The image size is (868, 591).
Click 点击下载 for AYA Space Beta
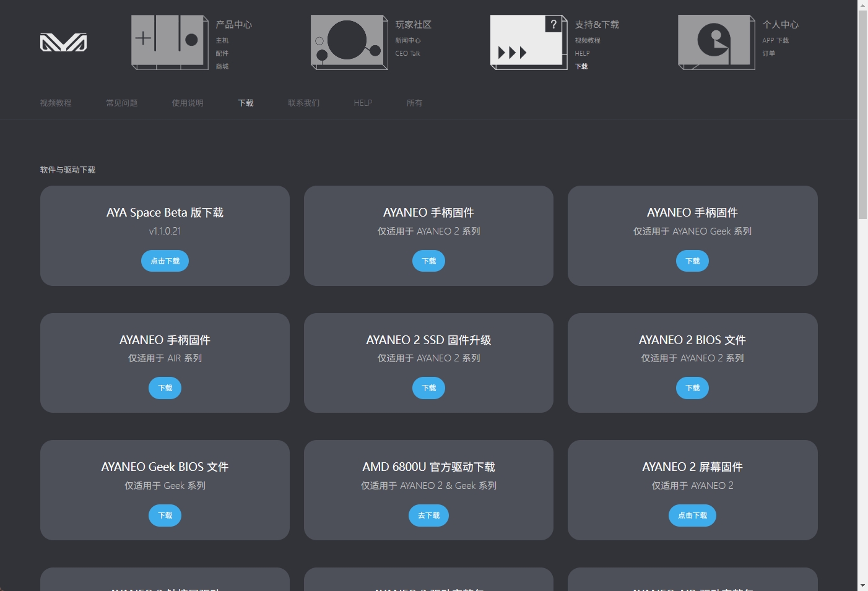tap(165, 261)
